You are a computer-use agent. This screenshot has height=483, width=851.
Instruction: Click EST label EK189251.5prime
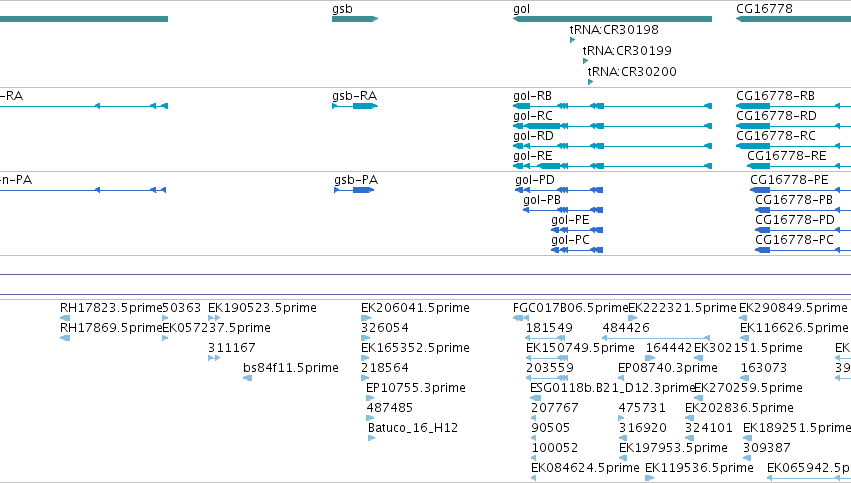(797, 429)
